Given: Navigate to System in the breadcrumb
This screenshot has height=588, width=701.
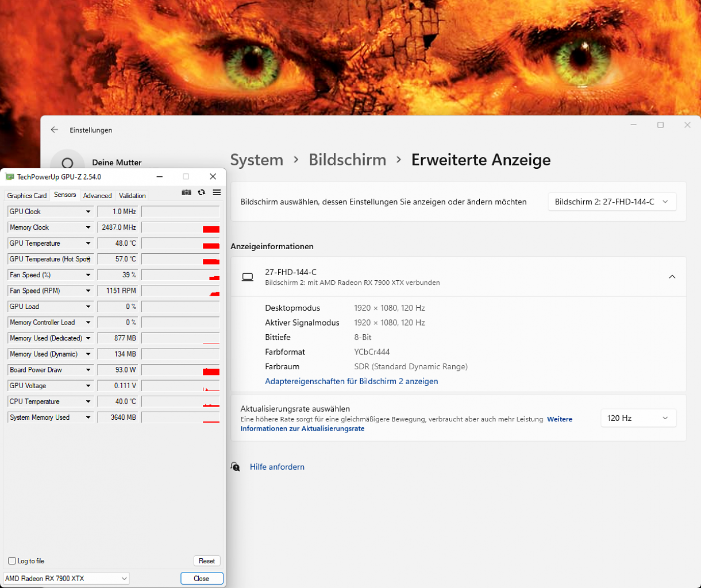Looking at the screenshot, I should (x=257, y=160).
